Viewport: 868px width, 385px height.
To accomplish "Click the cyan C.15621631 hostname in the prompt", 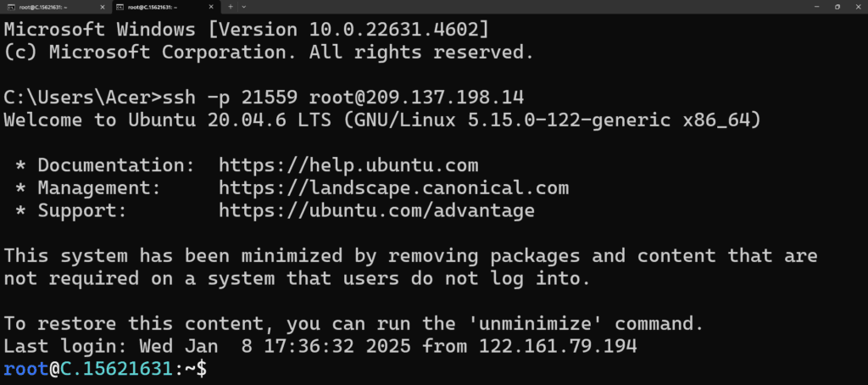I will click(x=115, y=369).
